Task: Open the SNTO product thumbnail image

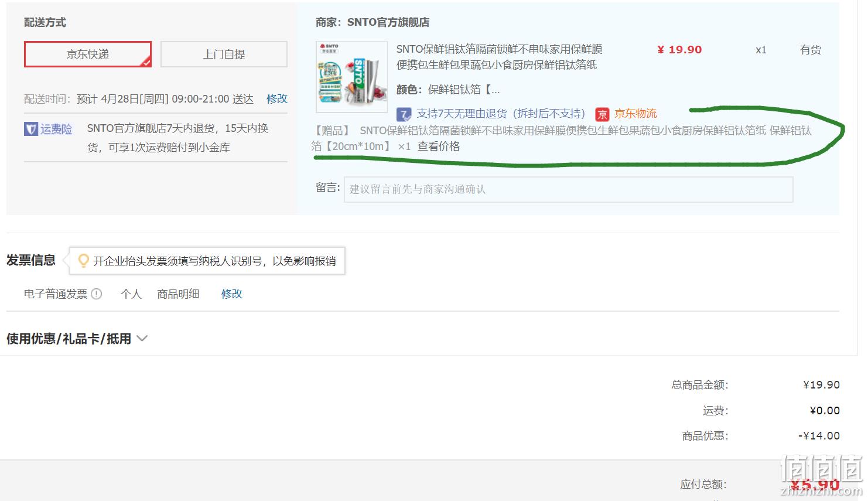Action: [x=351, y=77]
